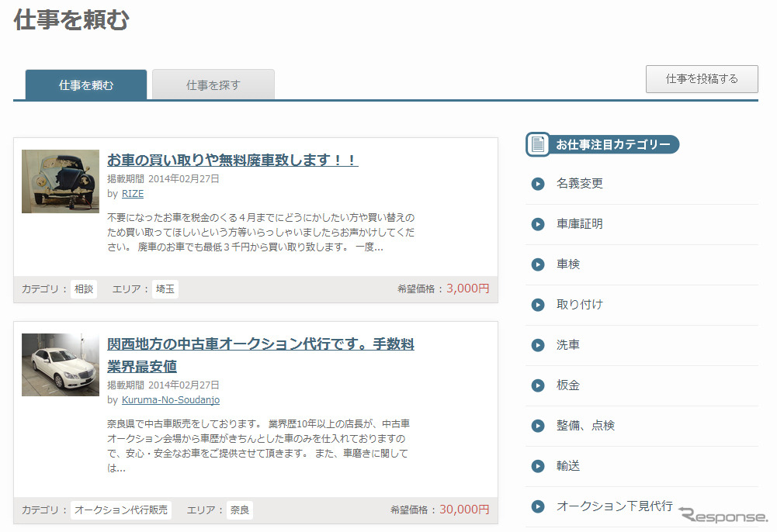Open the 関西地方の中古車オークション代行 listing title

click(260, 344)
